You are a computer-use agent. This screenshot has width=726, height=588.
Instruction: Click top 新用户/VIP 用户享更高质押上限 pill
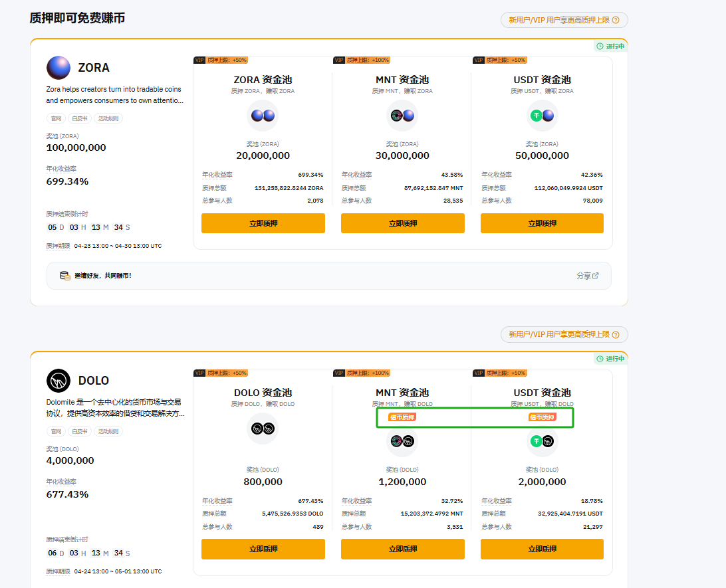pos(564,20)
